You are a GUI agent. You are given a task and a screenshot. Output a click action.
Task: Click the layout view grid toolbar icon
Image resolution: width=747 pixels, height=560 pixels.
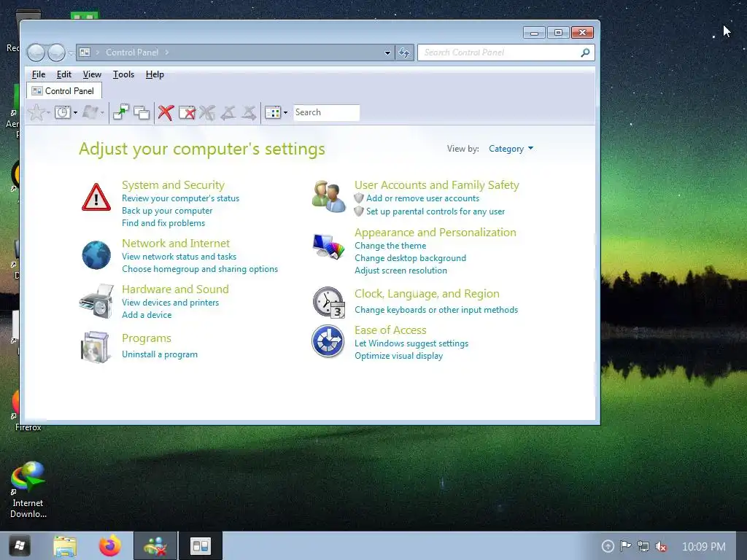pyautogui.click(x=273, y=113)
